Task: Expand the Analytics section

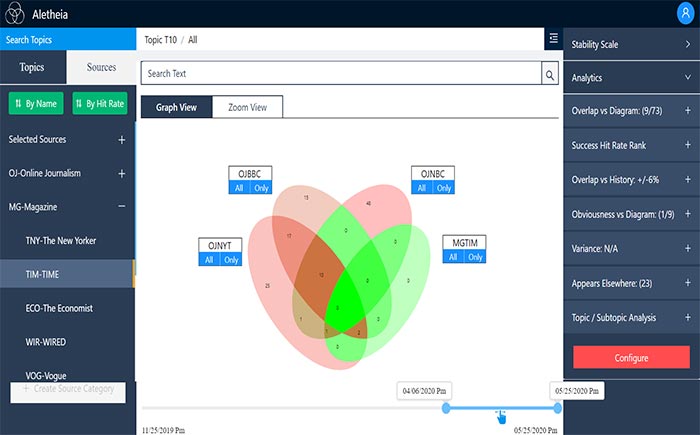Action: pos(687,77)
